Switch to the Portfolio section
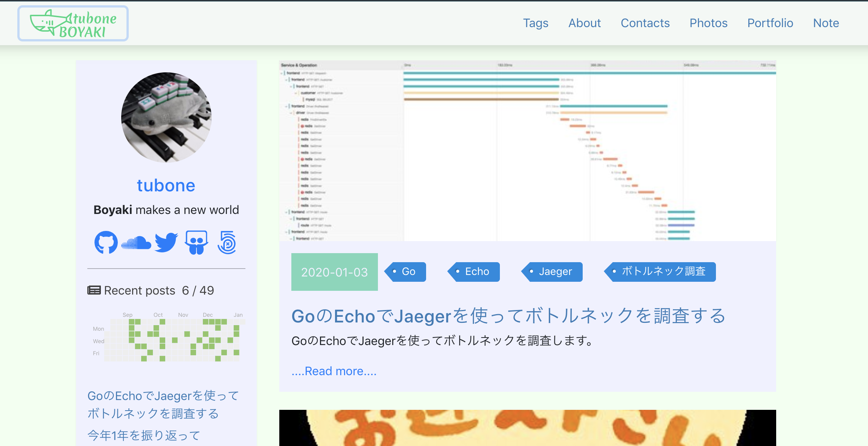 (x=770, y=23)
